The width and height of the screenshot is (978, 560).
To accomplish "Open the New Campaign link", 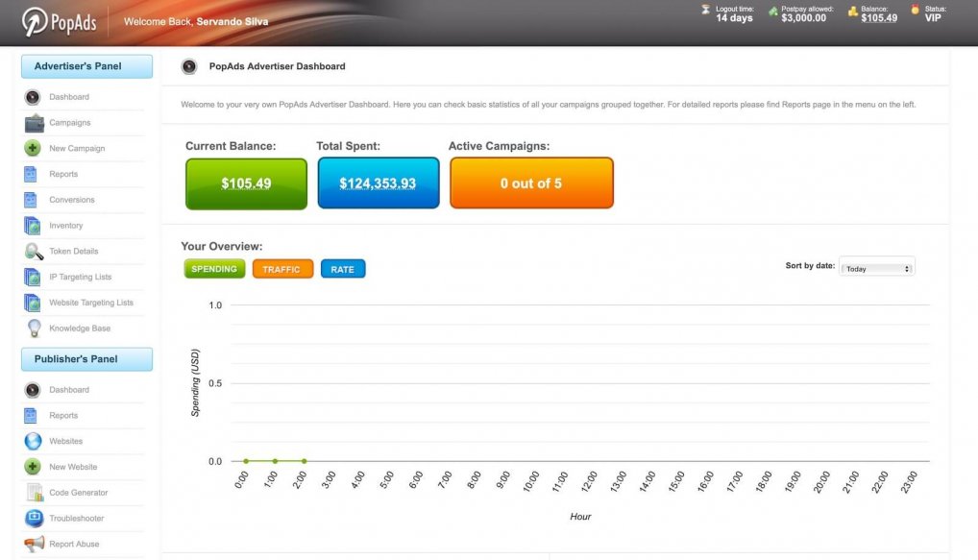I will pyautogui.click(x=77, y=149).
